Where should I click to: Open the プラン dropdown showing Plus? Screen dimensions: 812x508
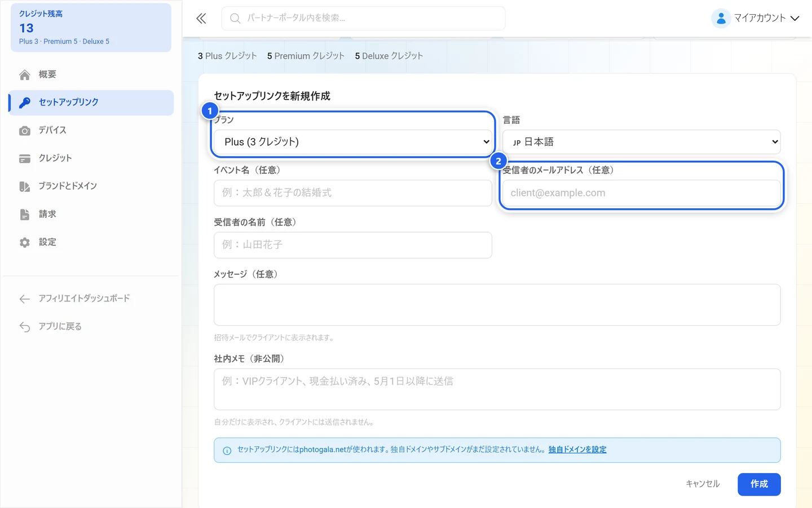353,142
